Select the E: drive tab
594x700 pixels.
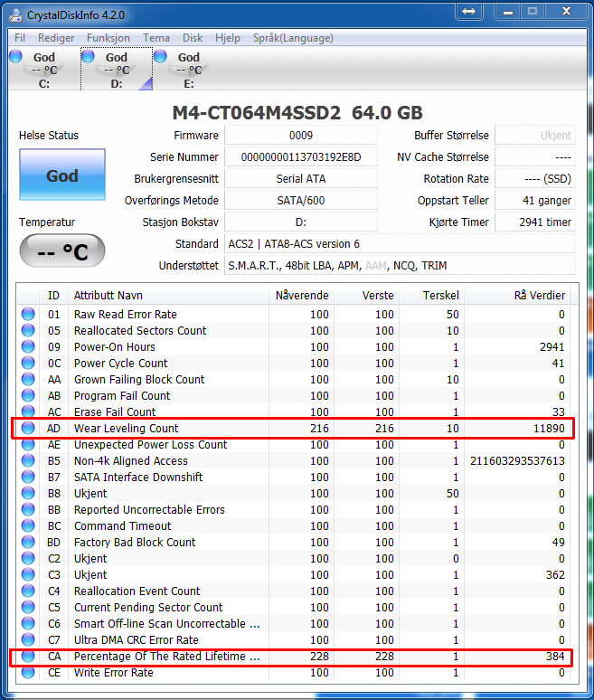pyautogui.click(x=188, y=70)
